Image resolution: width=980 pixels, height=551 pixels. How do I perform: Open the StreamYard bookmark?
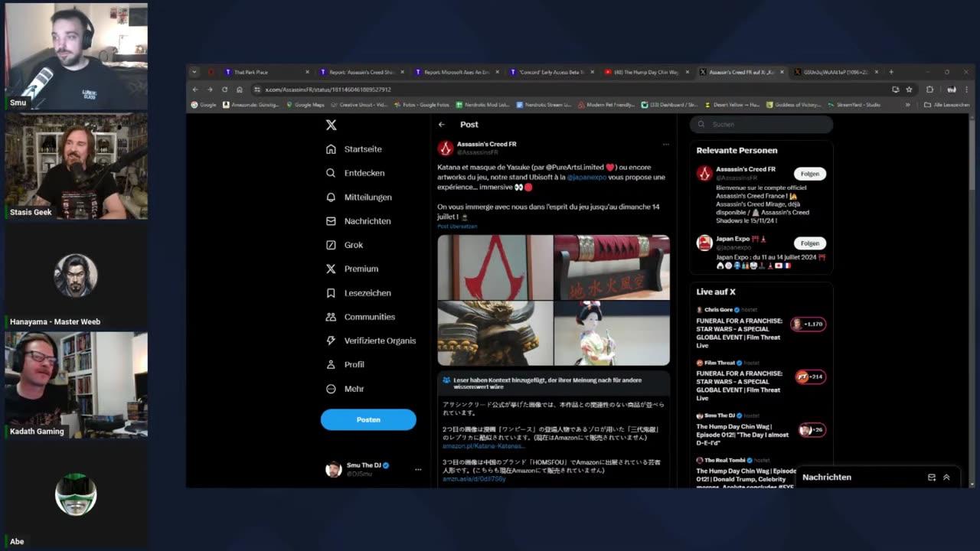(x=853, y=105)
